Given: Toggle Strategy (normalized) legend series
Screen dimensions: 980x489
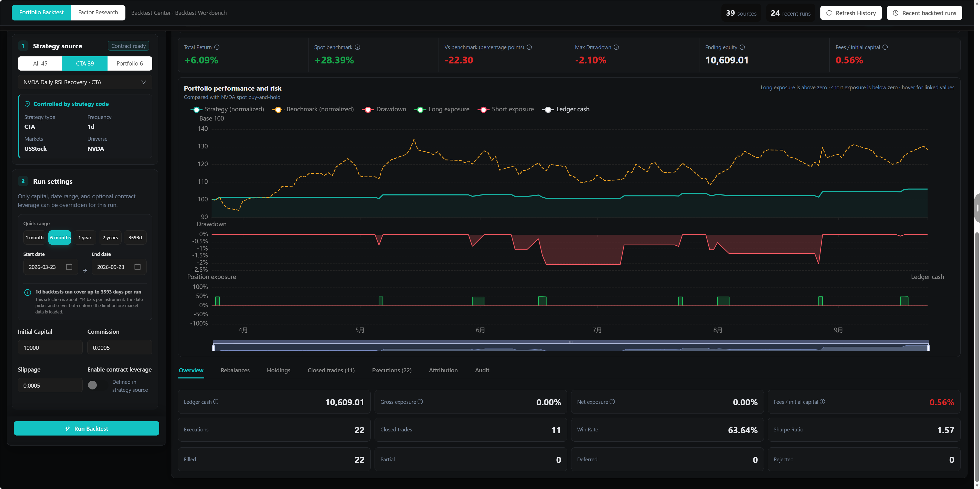Looking at the screenshot, I should 227,110.
